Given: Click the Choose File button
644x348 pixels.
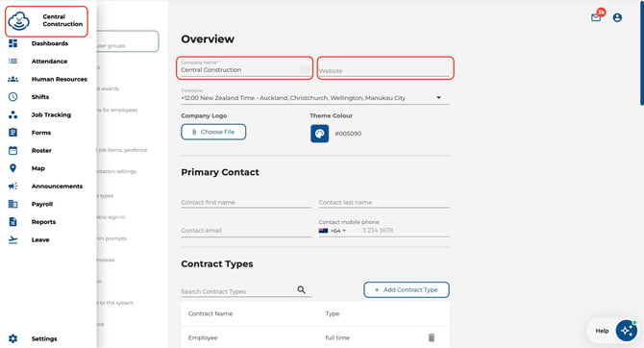Looking at the screenshot, I should [213, 132].
